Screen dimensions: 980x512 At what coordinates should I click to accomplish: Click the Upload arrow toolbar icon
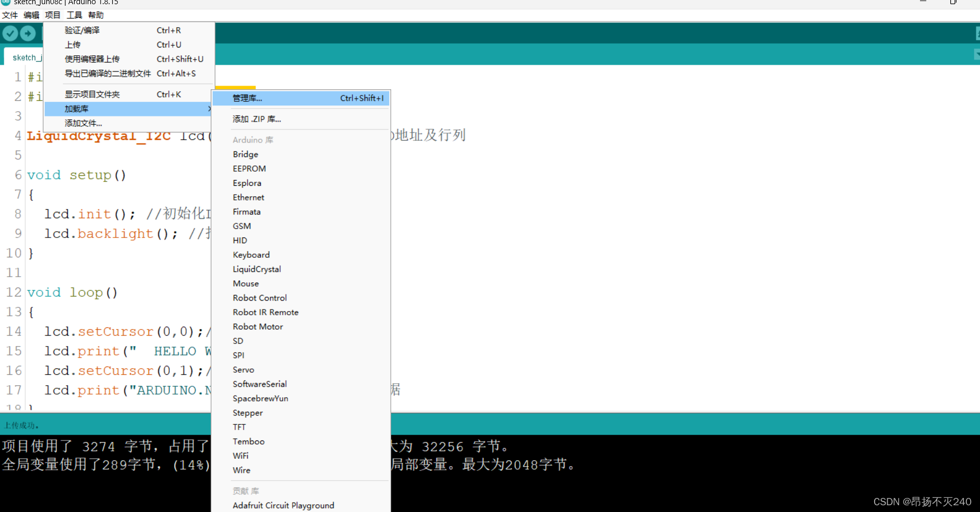tap(28, 33)
